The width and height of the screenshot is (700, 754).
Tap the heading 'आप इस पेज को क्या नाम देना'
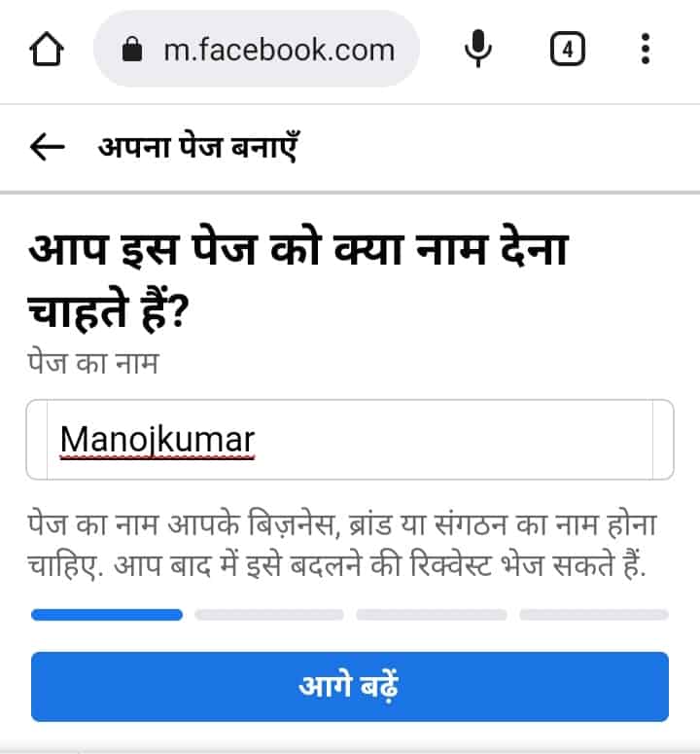pyautogui.click(x=298, y=249)
